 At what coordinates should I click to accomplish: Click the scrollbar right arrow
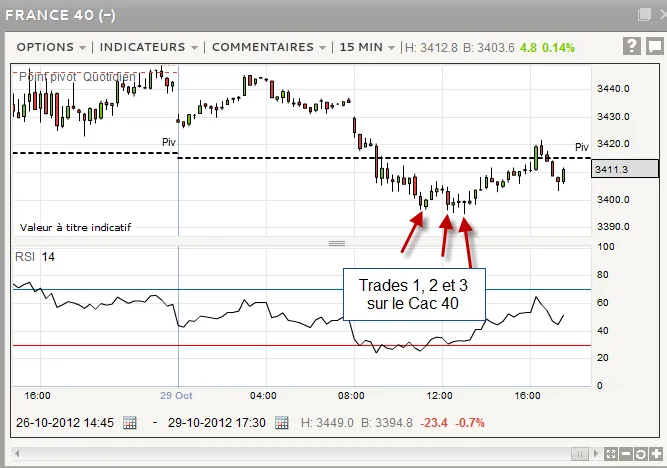coord(596,454)
